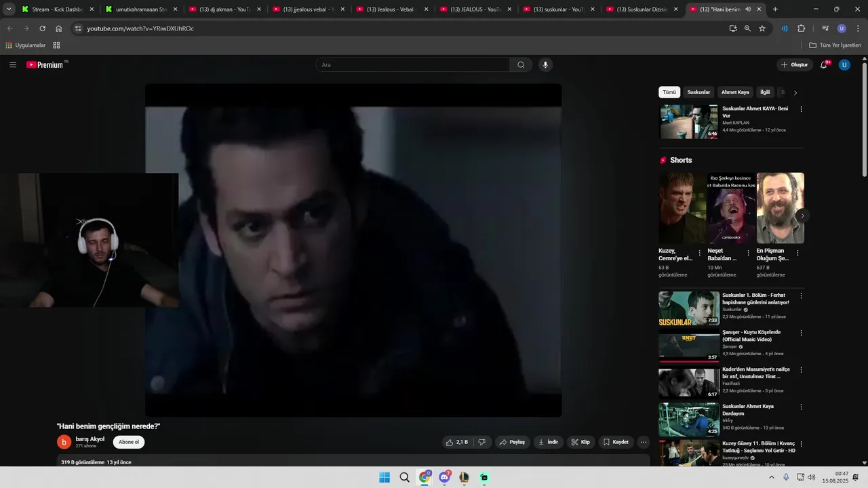868x488 pixels.
Task: Click the search magnifier button
Action: 521,64
